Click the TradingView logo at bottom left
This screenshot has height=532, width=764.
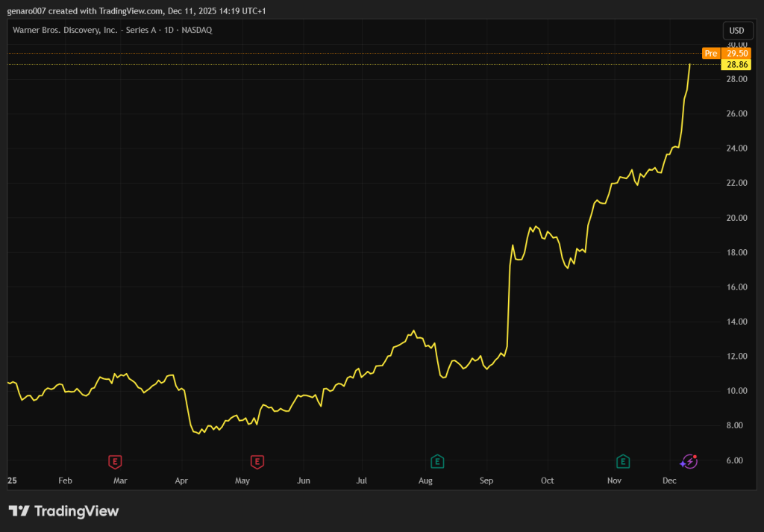point(63,511)
